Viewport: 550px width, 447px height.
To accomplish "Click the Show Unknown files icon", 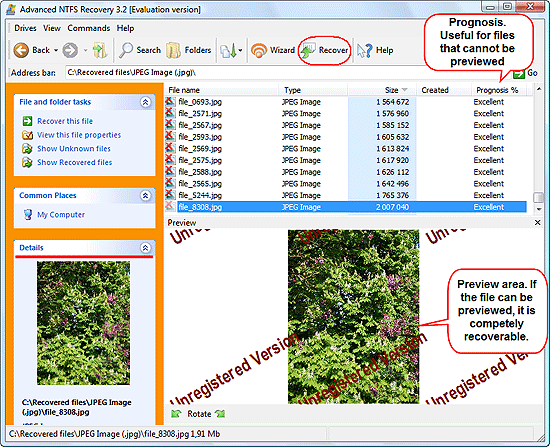I will (x=27, y=149).
